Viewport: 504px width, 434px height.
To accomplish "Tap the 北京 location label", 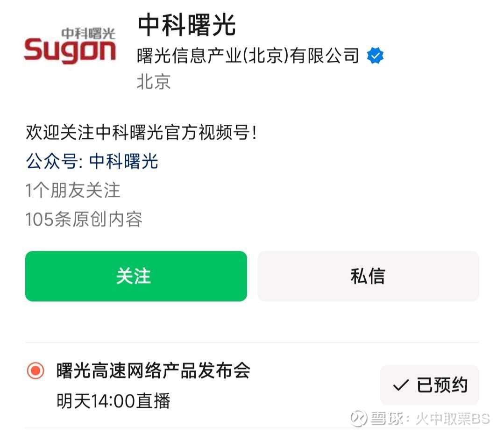I will tap(154, 82).
